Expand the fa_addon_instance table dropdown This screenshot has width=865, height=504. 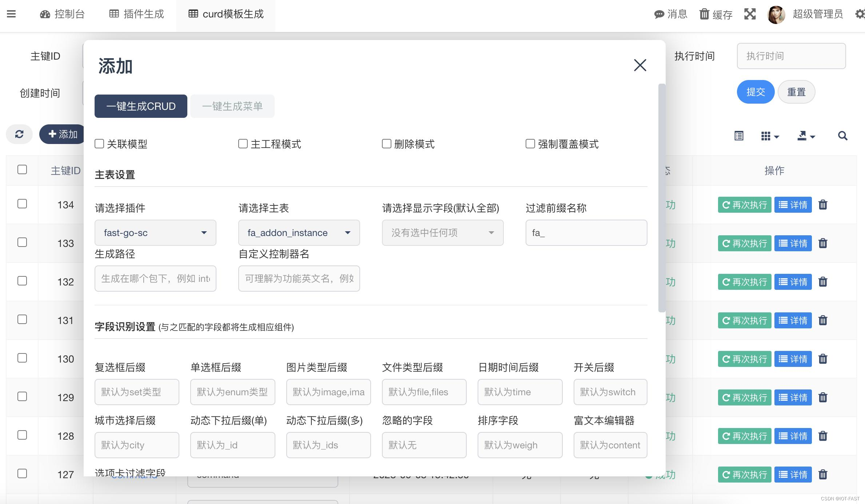[x=299, y=233]
